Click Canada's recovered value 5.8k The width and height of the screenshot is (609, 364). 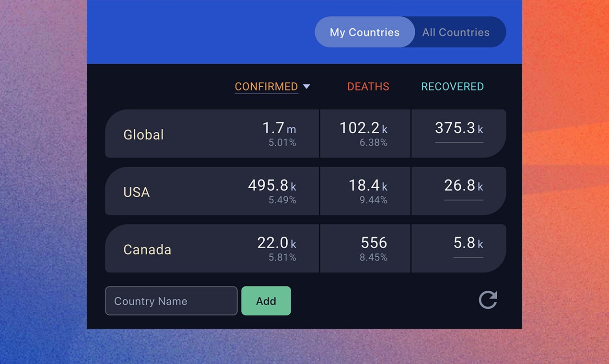pyautogui.click(x=468, y=243)
